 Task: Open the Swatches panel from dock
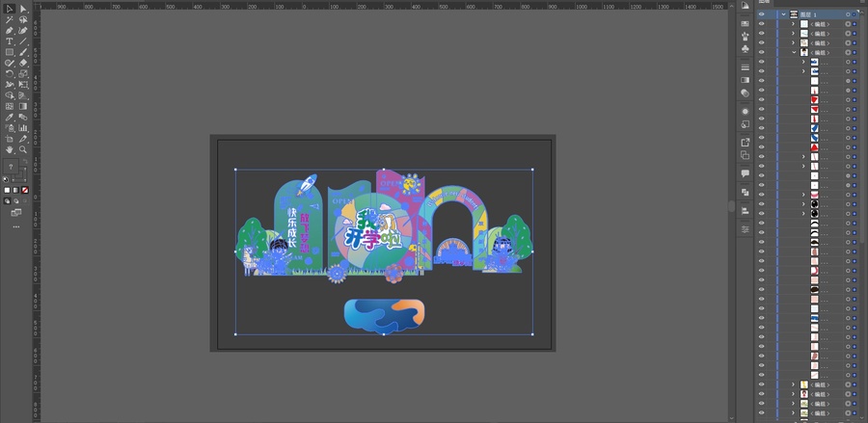746,24
